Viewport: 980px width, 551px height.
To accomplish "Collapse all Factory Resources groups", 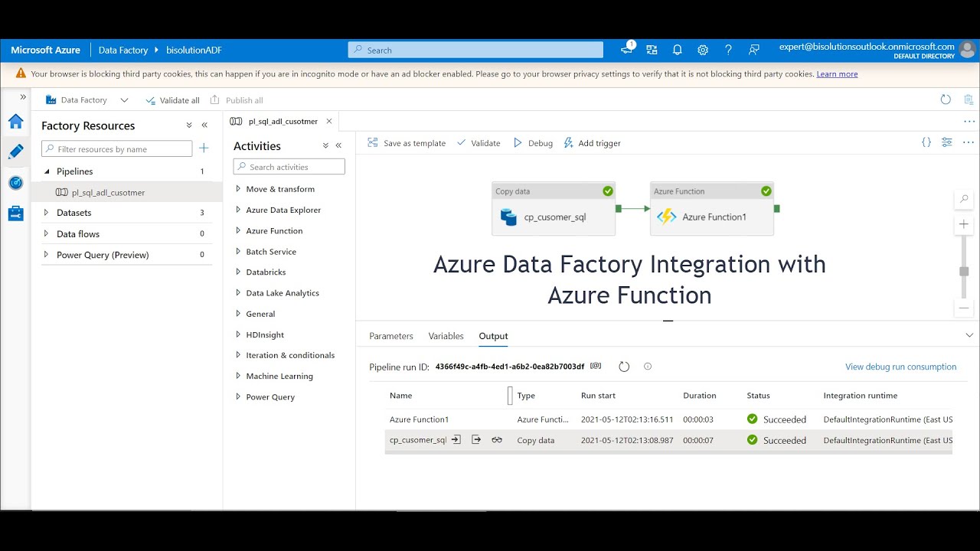I will pos(189,126).
